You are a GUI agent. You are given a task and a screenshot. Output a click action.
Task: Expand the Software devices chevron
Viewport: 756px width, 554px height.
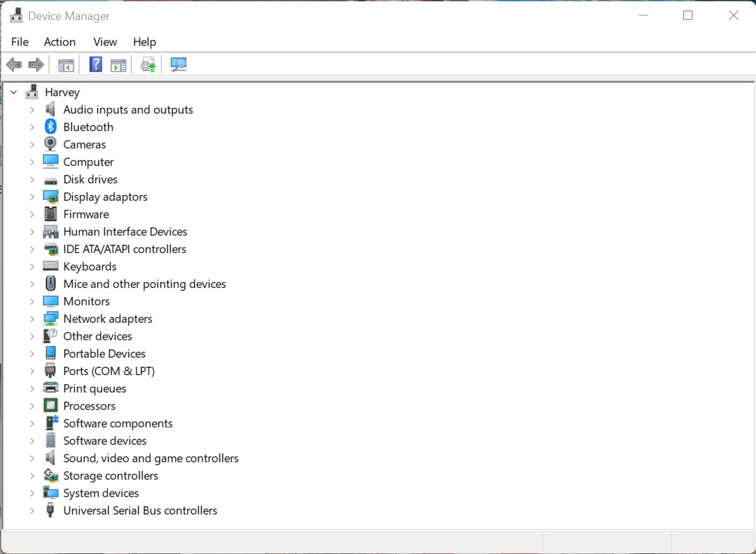[x=32, y=441]
